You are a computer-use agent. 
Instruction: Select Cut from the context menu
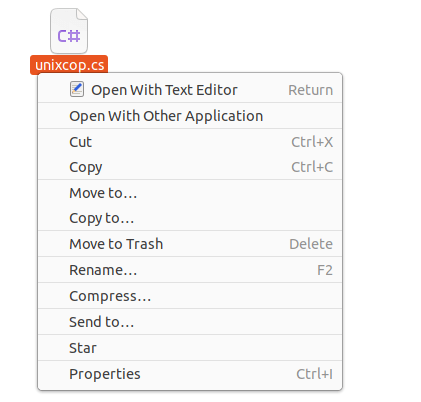pos(190,142)
